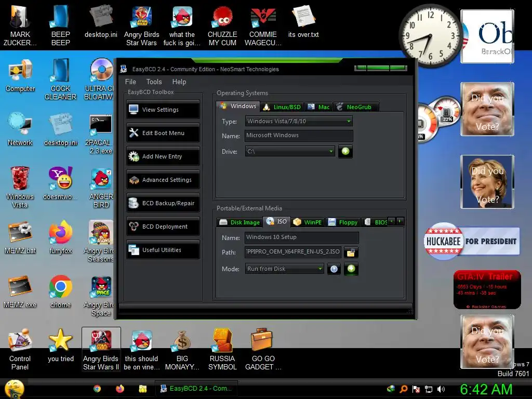
Task: Launch Chrome from taskbar
Action: pyautogui.click(x=97, y=389)
